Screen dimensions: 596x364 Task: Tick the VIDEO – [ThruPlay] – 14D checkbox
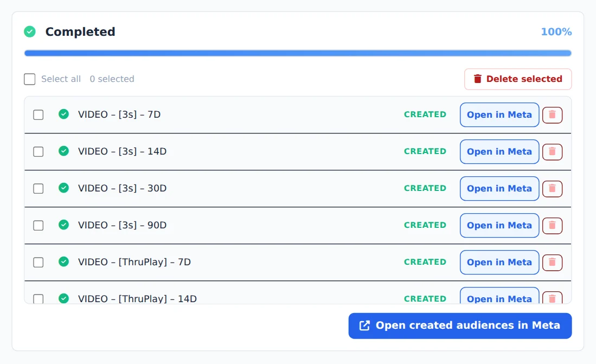coord(39,299)
